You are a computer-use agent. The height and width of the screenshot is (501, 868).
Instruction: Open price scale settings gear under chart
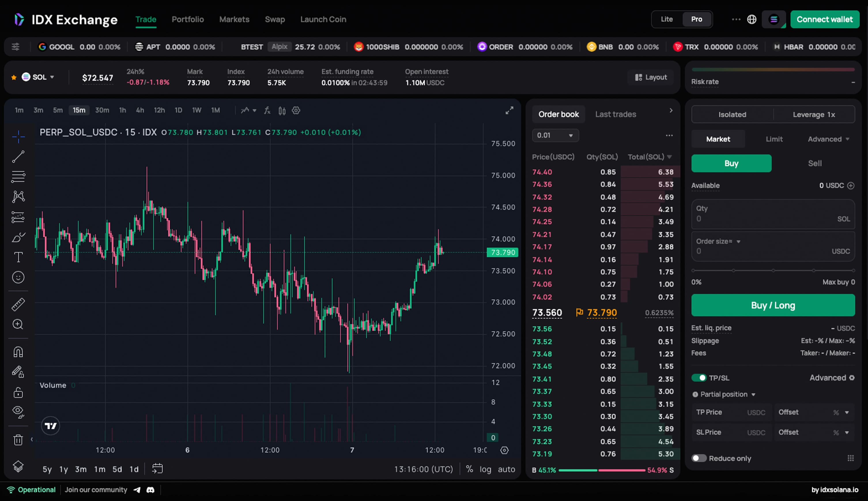504,450
